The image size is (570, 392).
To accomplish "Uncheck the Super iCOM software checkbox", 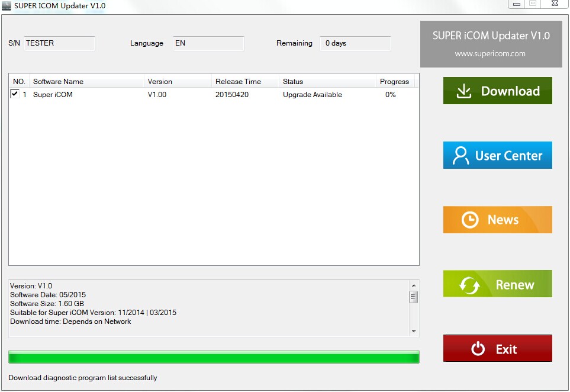I will coord(15,94).
